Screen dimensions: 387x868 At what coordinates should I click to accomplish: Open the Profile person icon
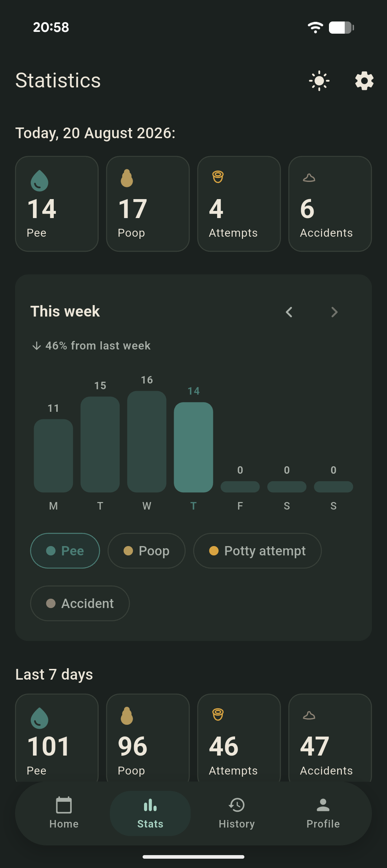[x=323, y=805]
